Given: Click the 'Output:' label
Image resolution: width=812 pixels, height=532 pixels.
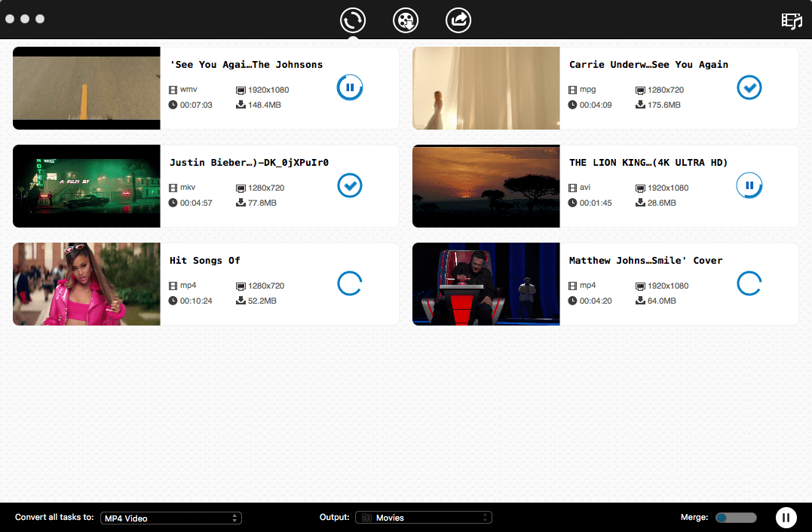Looking at the screenshot, I should [335, 517].
